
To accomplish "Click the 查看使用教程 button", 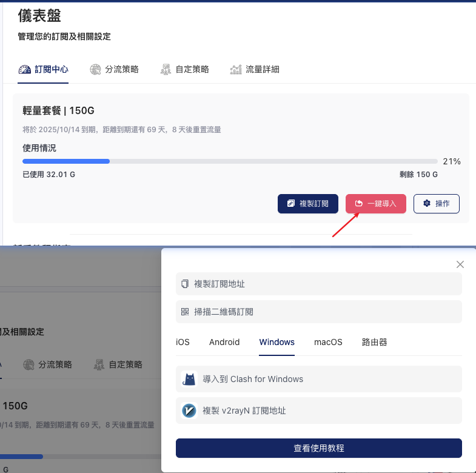I will 319,448.
